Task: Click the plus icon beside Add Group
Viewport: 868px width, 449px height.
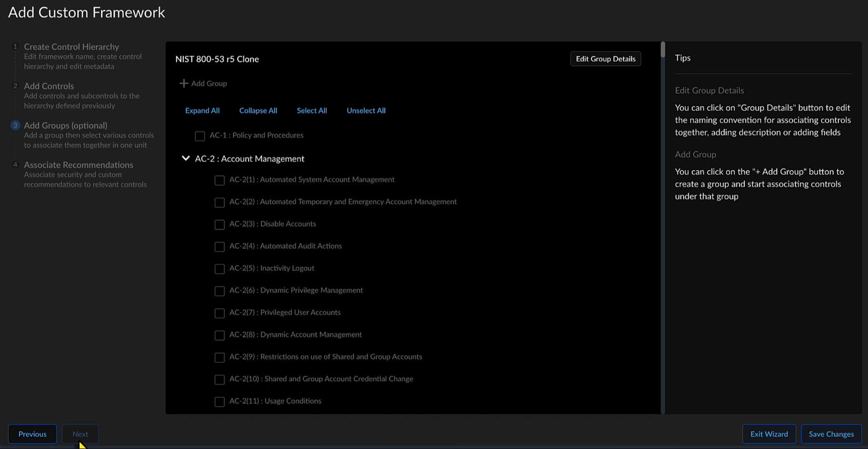Action: (184, 83)
